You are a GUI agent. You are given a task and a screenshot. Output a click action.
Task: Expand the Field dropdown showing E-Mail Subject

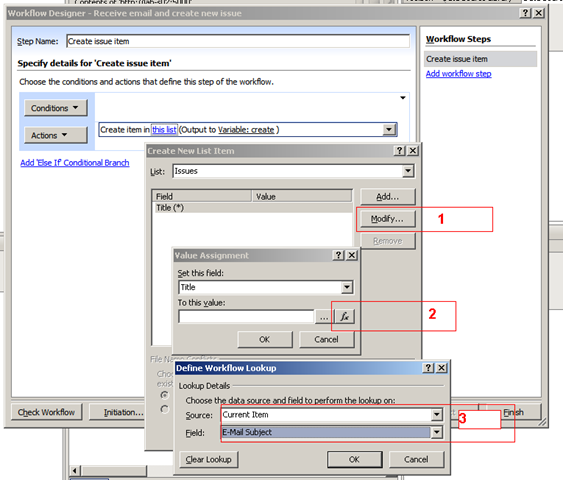437,432
